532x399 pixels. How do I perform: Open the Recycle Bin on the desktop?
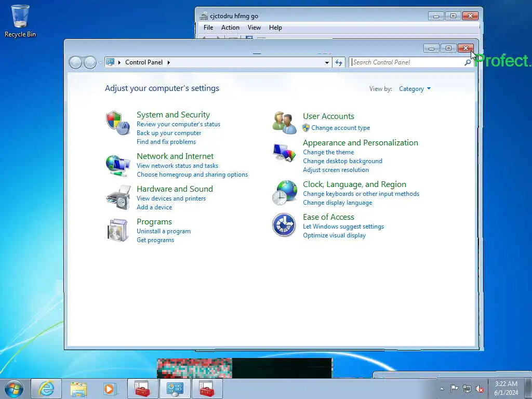[20, 21]
